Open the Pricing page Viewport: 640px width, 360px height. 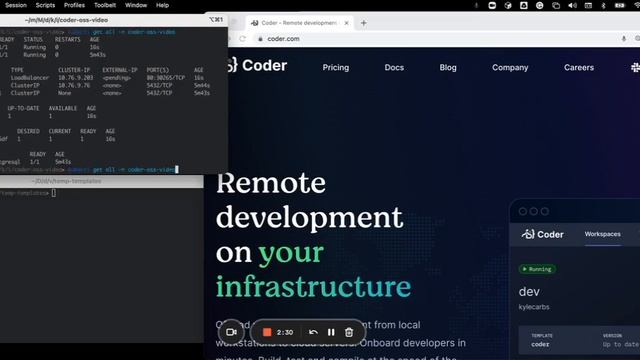tap(336, 68)
